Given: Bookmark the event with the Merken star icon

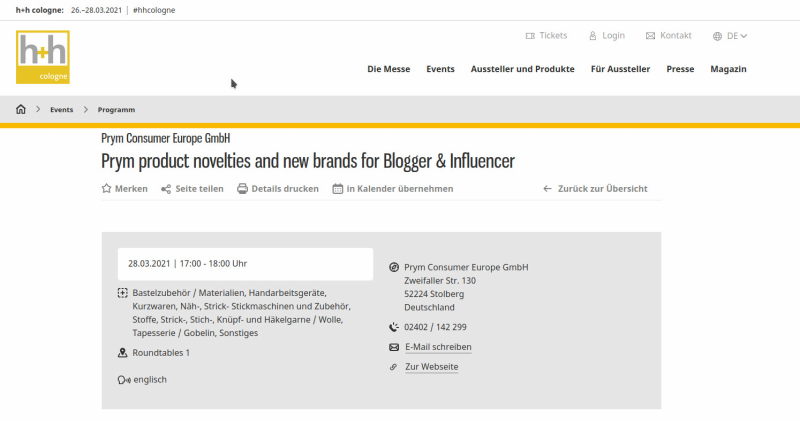Looking at the screenshot, I should pyautogui.click(x=106, y=188).
